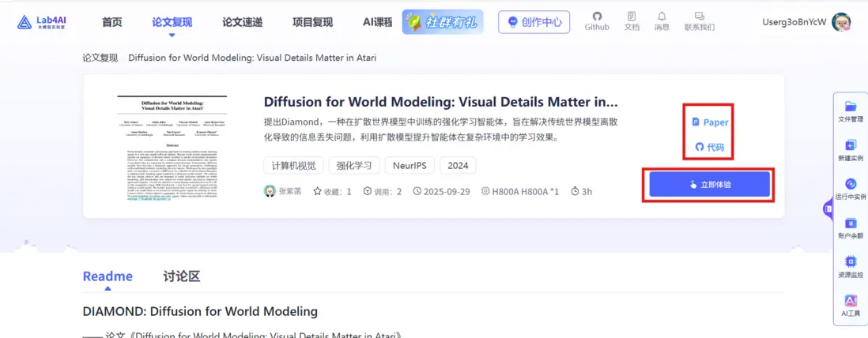
Task: Select the 2024 tag
Action: 458,165
